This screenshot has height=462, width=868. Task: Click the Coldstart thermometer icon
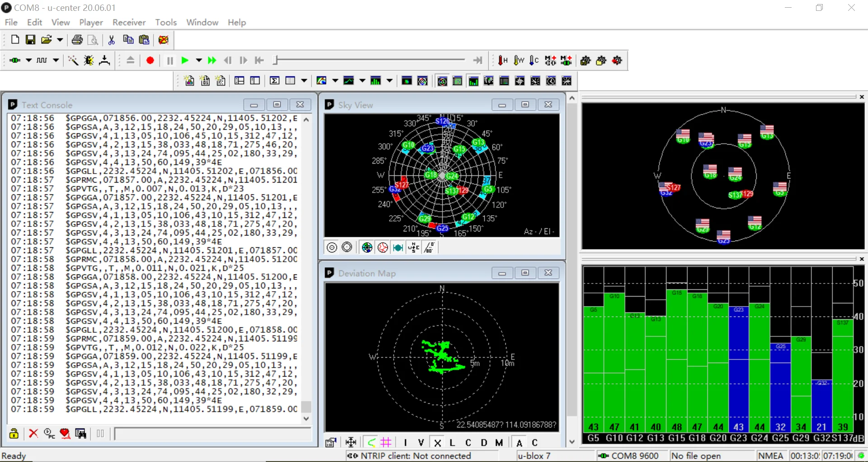[x=534, y=61]
